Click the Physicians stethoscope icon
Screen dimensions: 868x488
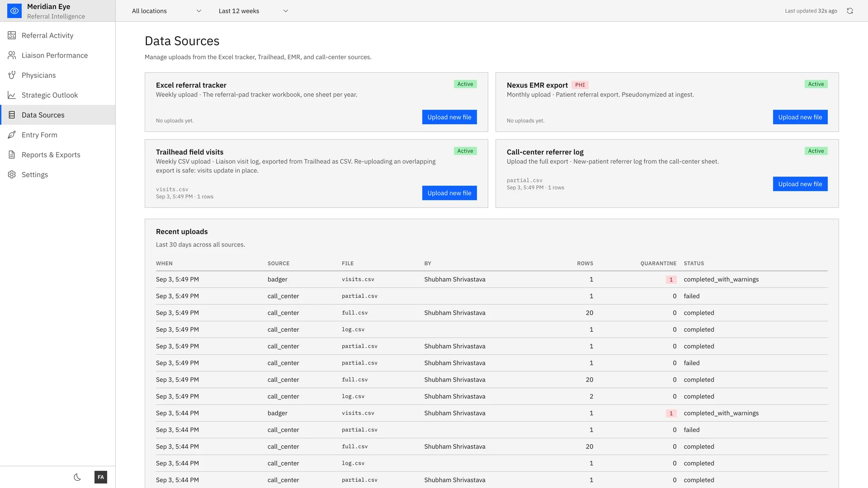coord(12,75)
